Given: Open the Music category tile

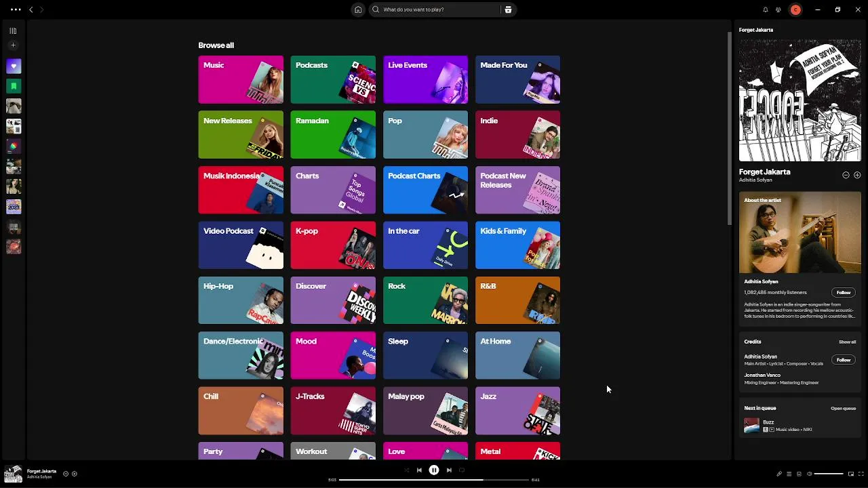Looking at the screenshot, I should [241, 79].
